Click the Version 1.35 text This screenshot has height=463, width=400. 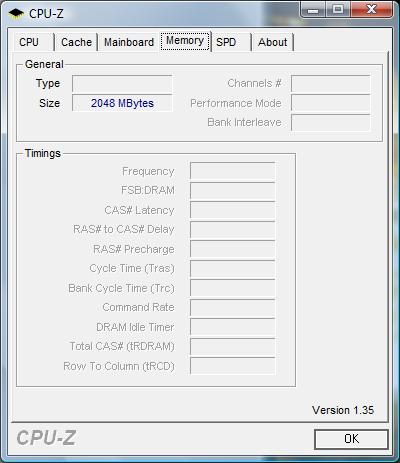click(343, 410)
